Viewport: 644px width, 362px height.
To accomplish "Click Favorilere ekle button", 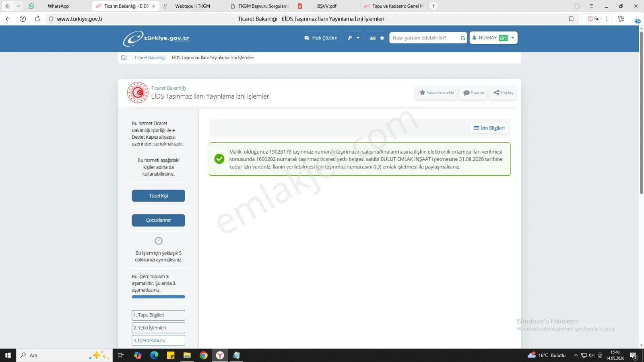I will click(436, 93).
